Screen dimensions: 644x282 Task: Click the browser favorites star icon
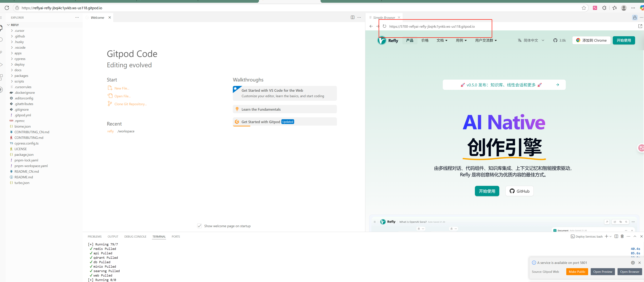point(584,8)
